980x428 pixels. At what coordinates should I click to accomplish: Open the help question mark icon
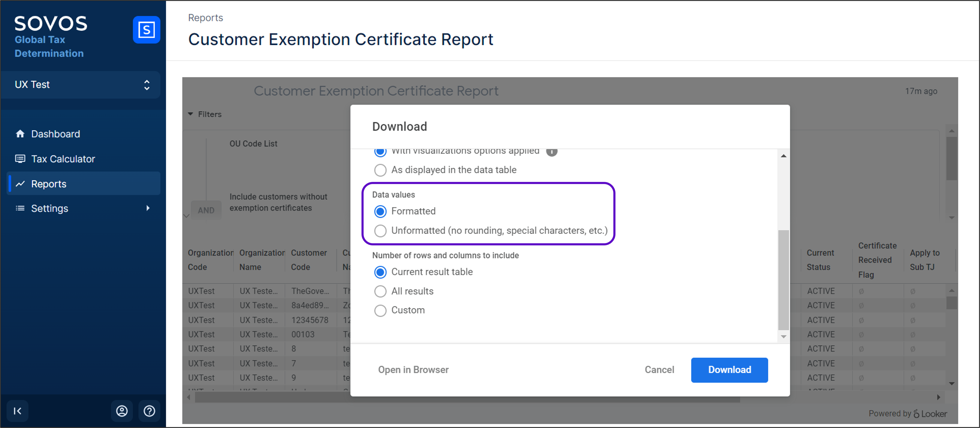(x=149, y=411)
